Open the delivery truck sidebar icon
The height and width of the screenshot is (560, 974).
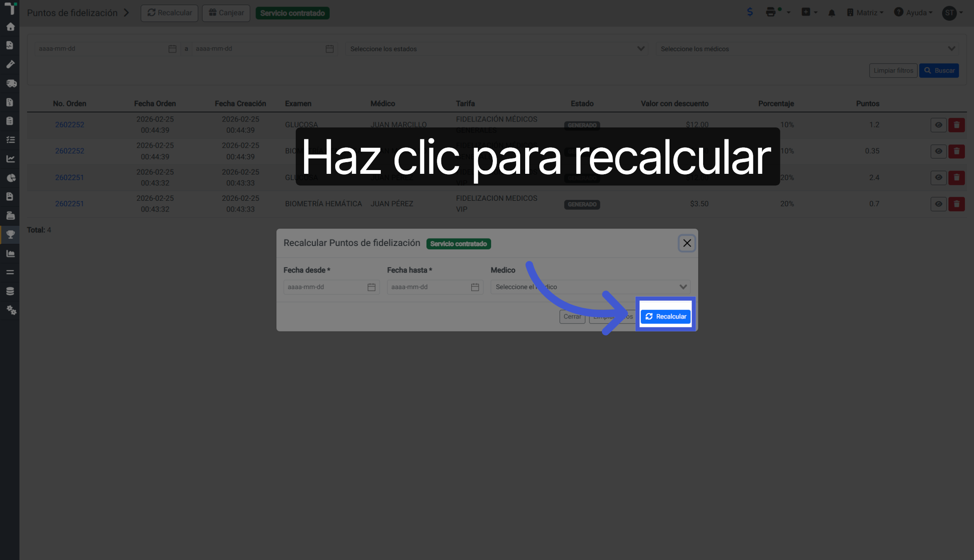(x=10, y=83)
